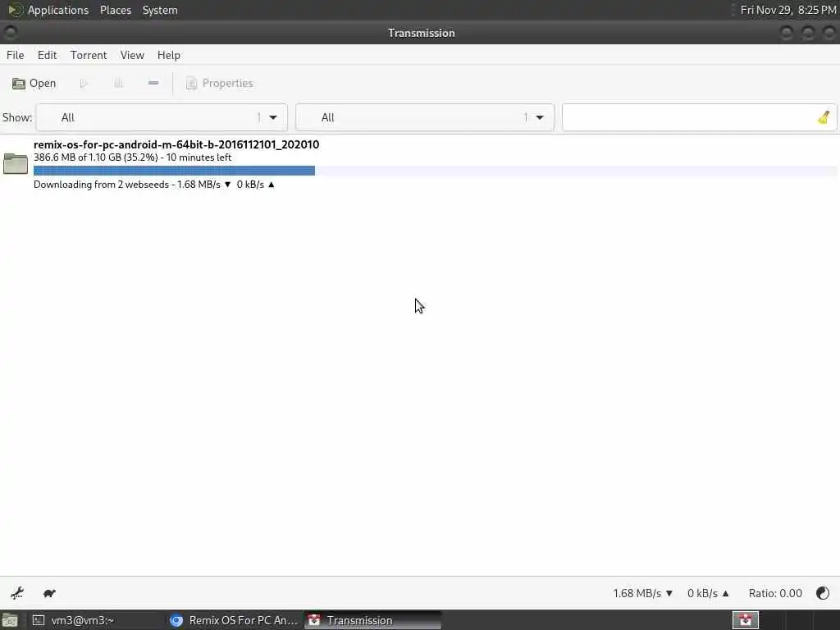Click 'Downloading from 2 webseeds' status text
The width and height of the screenshot is (840, 630).
click(x=101, y=185)
